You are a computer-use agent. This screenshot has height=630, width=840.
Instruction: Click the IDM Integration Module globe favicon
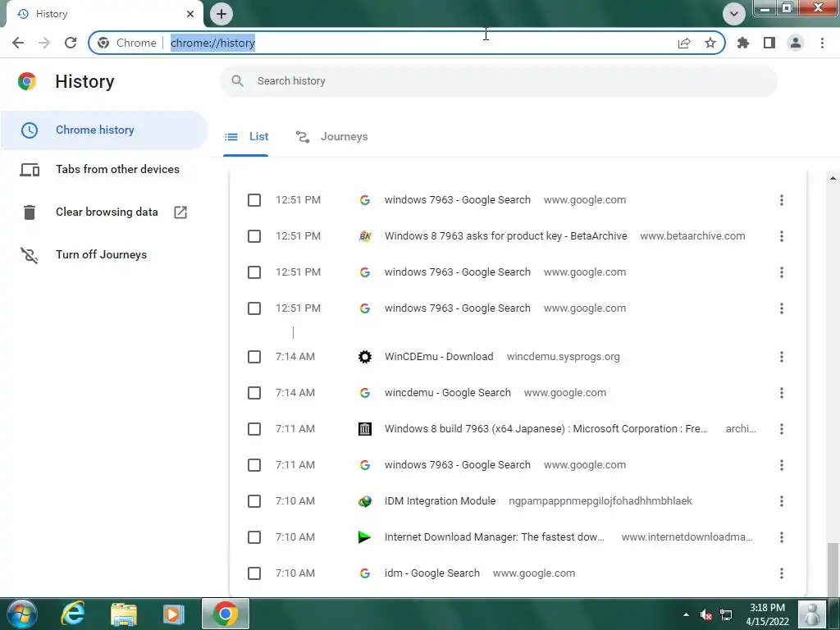click(365, 501)
